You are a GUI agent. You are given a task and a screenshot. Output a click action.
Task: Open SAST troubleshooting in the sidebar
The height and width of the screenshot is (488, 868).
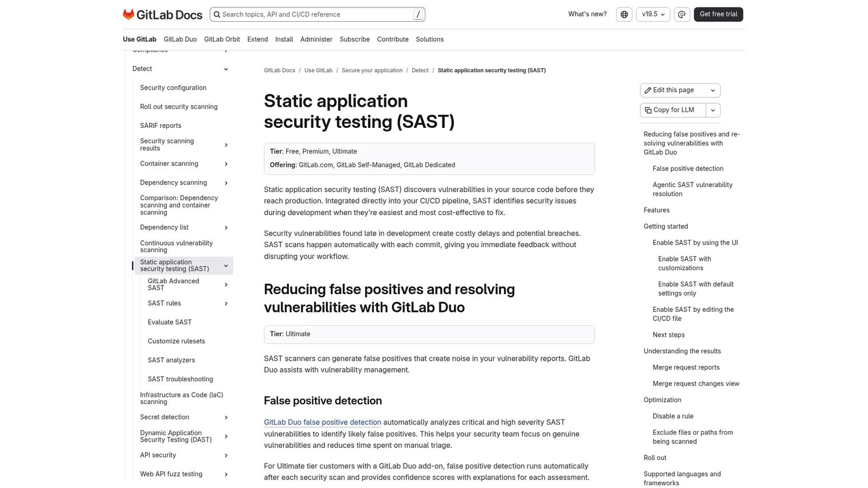(180, 379)
